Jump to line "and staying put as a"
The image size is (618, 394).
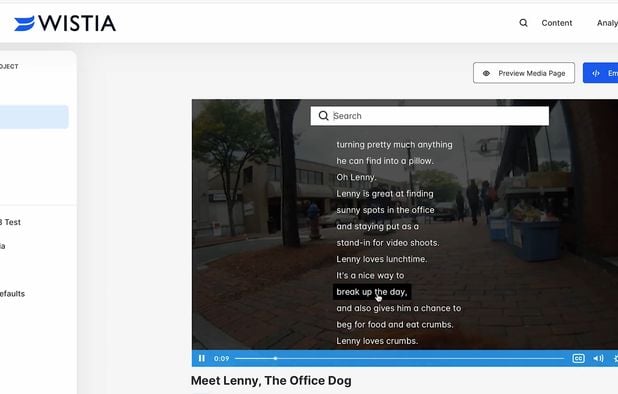377,227
